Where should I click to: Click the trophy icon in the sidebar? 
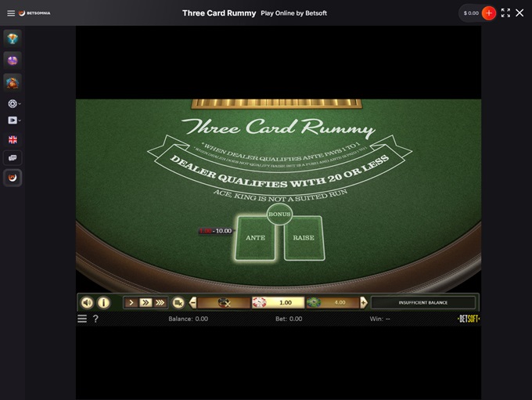(x=13, y=38)
